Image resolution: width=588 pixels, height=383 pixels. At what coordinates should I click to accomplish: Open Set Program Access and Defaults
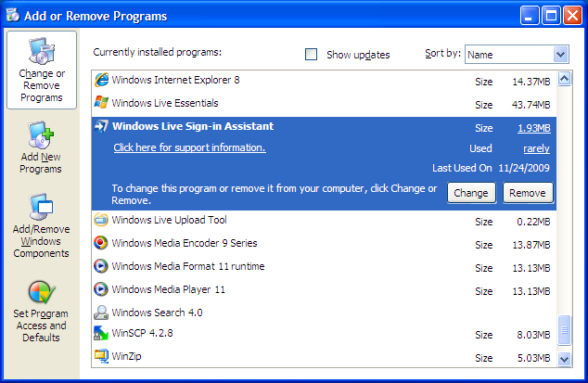tap(42, 311)
